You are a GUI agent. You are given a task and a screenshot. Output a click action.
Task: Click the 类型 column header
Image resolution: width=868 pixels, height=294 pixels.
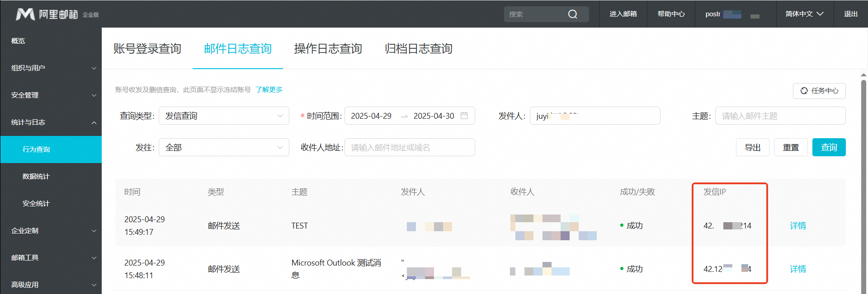216,192
